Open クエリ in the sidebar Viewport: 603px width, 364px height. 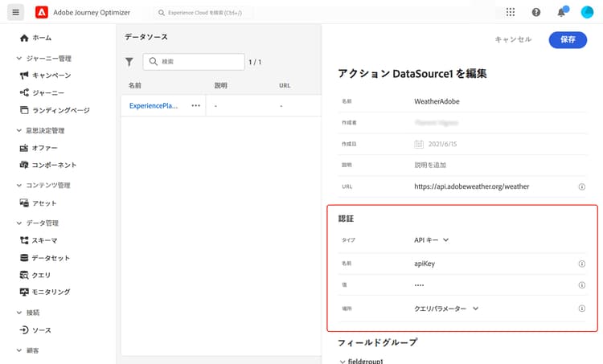(x=35, y=276)
